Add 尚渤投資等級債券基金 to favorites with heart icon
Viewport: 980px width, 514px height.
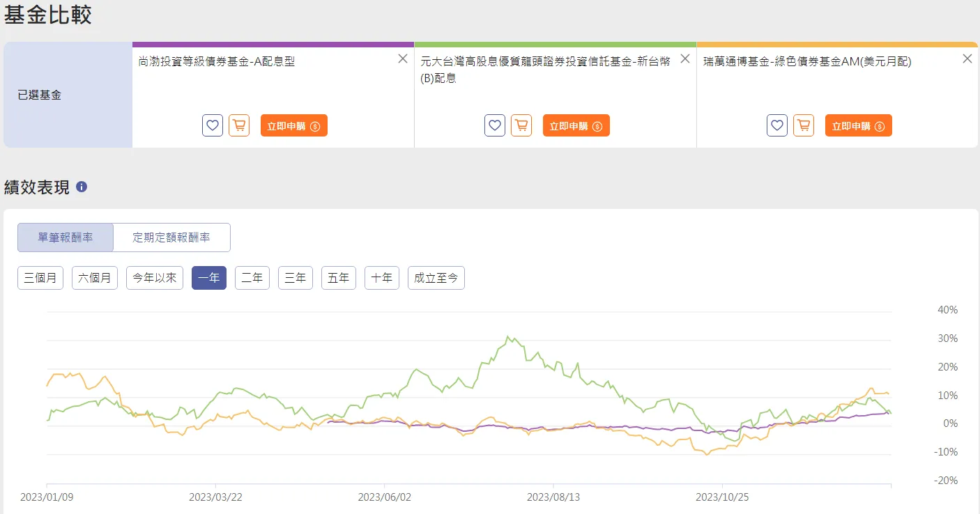tap(213, 126)
